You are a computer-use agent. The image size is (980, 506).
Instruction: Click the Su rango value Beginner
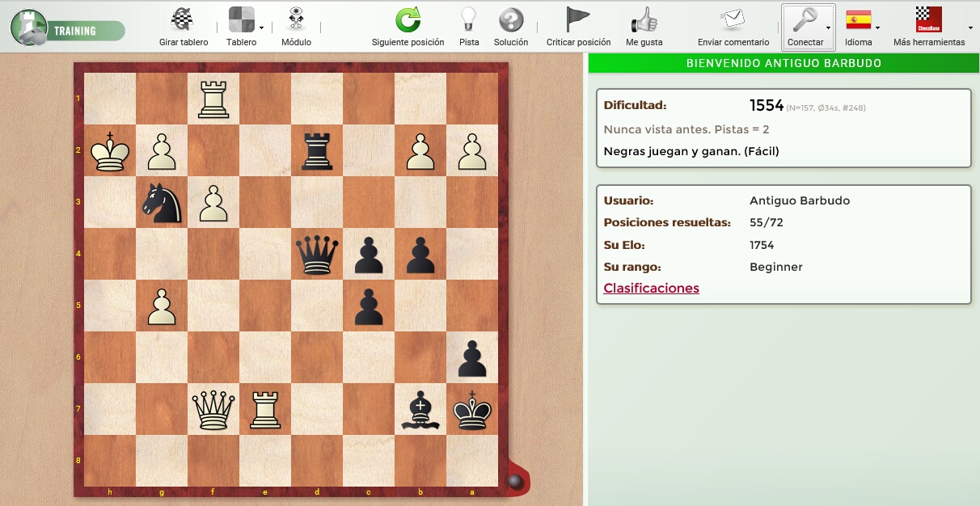pyautogui.click(x=776, y=267)
